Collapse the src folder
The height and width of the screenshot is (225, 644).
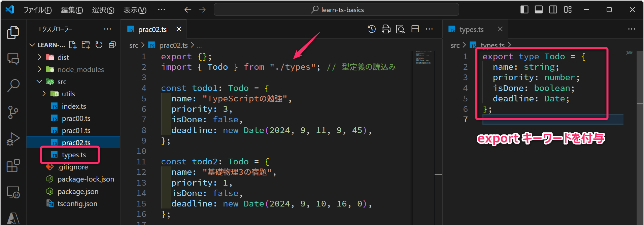pos(40,82)
